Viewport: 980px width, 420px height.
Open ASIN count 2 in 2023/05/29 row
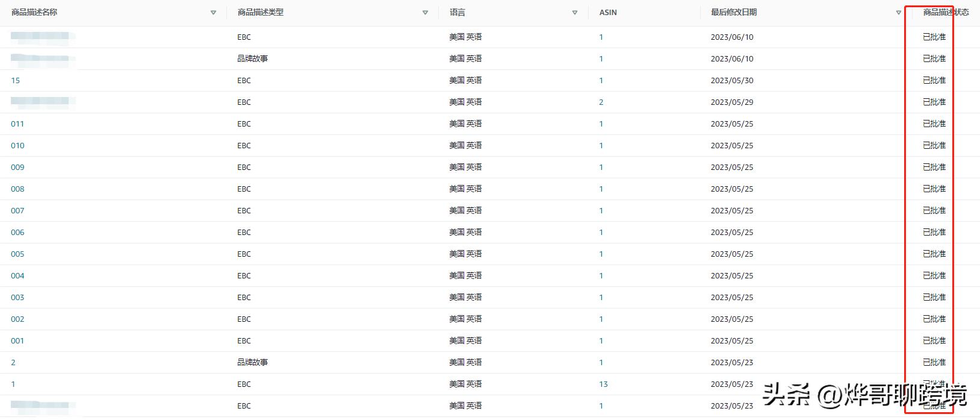(x=601, y=102)
